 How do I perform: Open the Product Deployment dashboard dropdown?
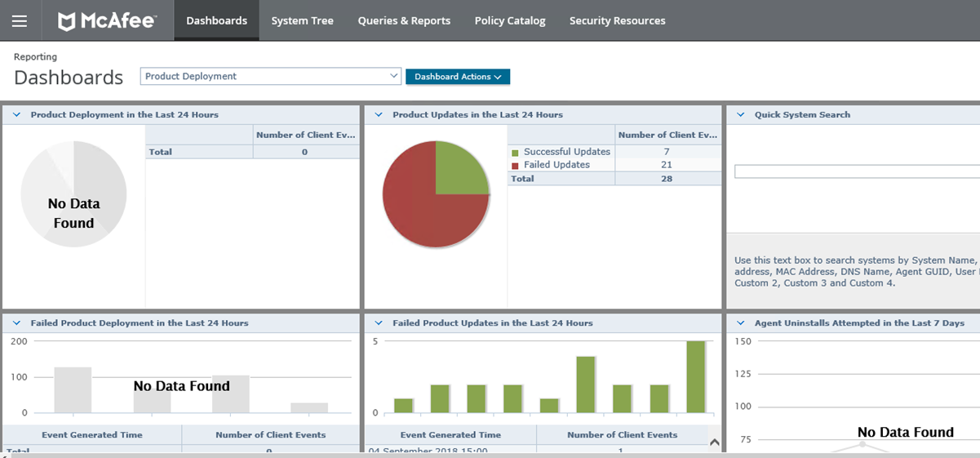(x=271, y=76)
